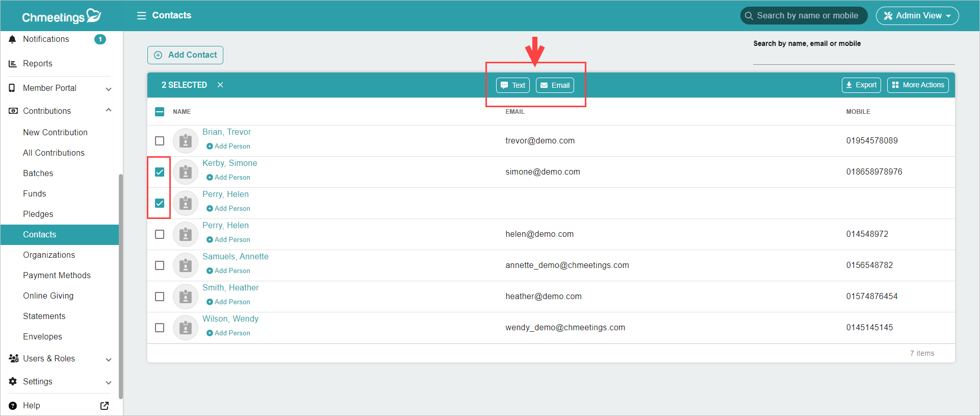Go to Online Giving in sidebar
Viewport: 980px width, 416px height.
48,296
